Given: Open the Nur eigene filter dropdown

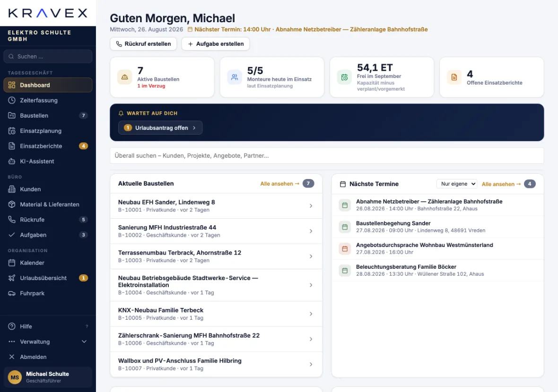Looking at the screenshot, I should click(457, 184).
